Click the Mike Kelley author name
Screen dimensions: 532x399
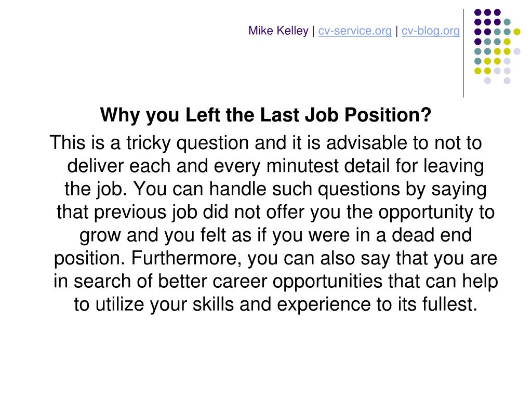(x=278, y=31)
